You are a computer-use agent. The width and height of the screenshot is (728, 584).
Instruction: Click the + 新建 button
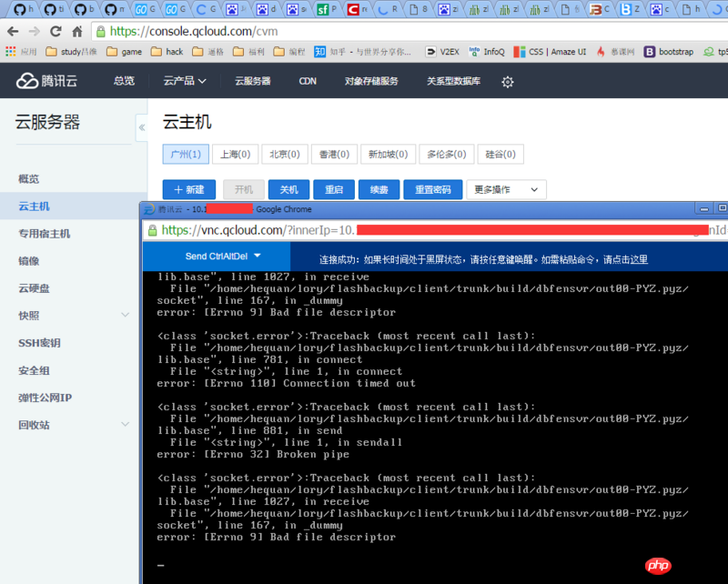click(x=189, y=189)
